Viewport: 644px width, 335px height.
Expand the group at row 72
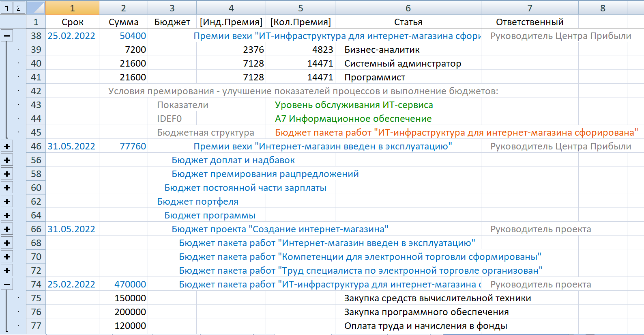[x=7, y=270]
